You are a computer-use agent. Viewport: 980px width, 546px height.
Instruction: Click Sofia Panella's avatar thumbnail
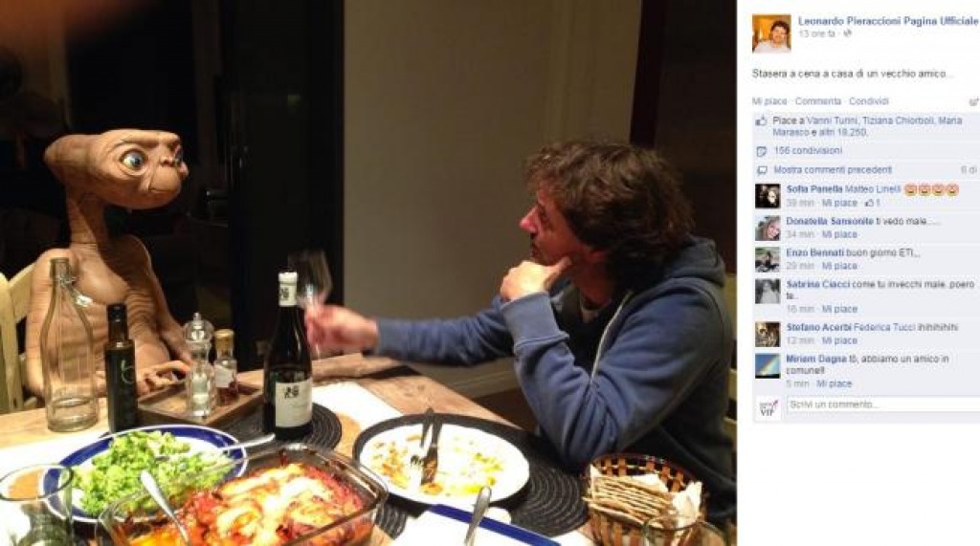click(x=768, y=195)
